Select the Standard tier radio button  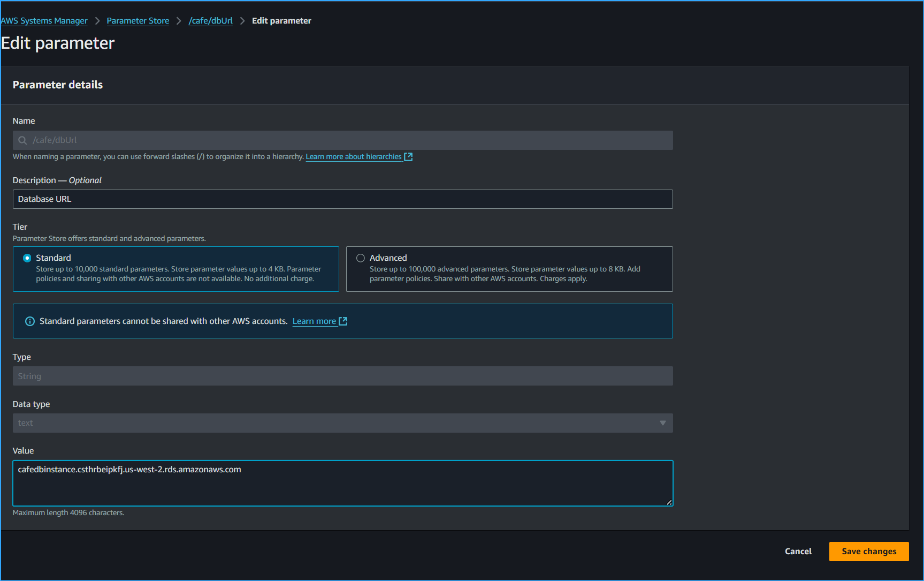(x=27, y=258)
